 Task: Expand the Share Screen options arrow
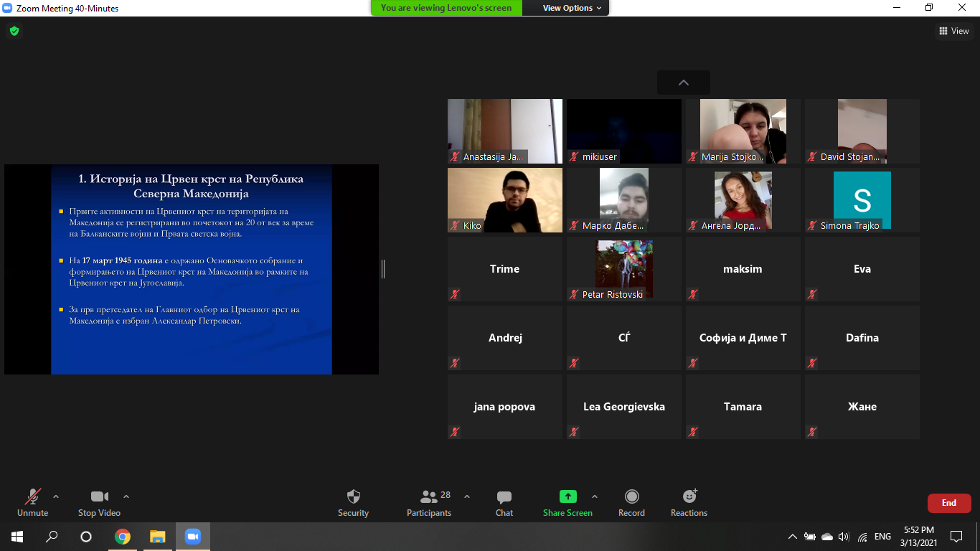click(594, 496)
